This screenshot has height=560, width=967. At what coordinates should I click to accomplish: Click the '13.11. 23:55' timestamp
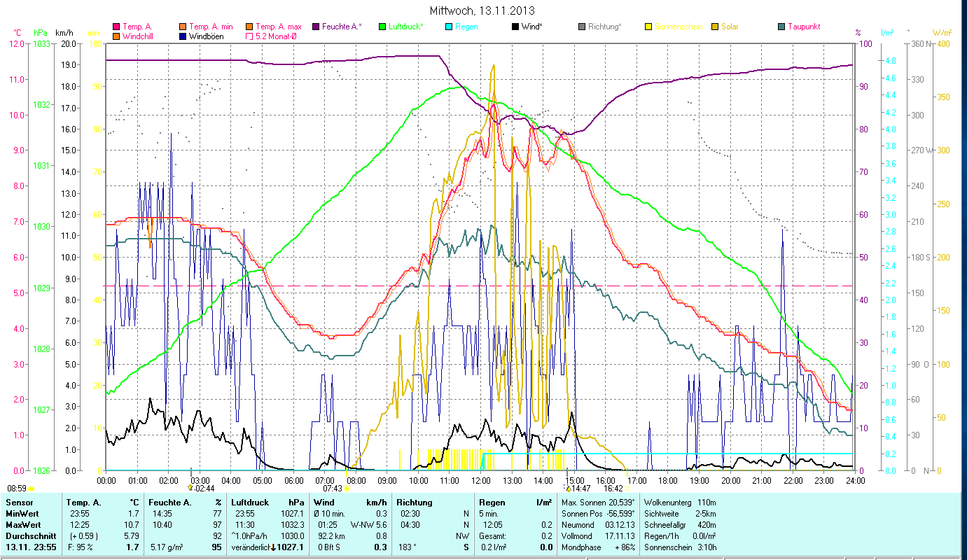point(31,547)
